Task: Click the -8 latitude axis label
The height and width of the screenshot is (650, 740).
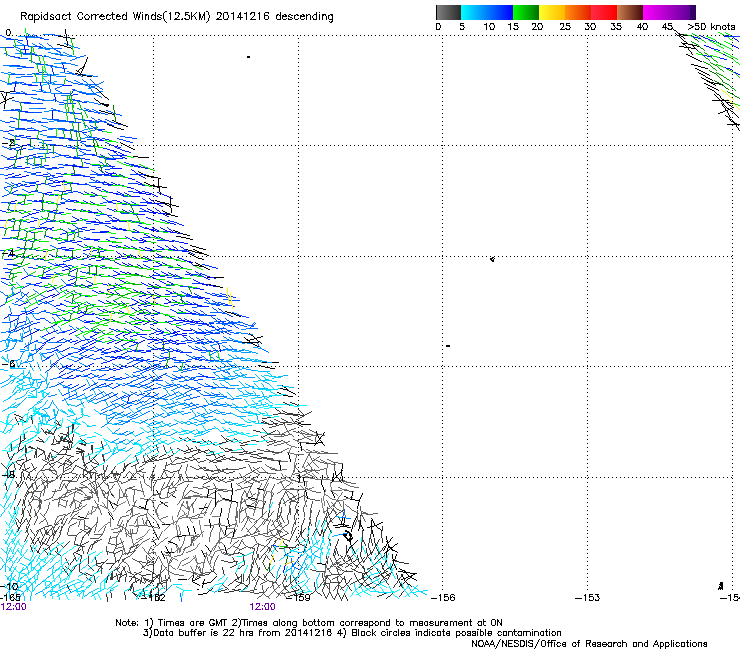Action: coord(8,474)
